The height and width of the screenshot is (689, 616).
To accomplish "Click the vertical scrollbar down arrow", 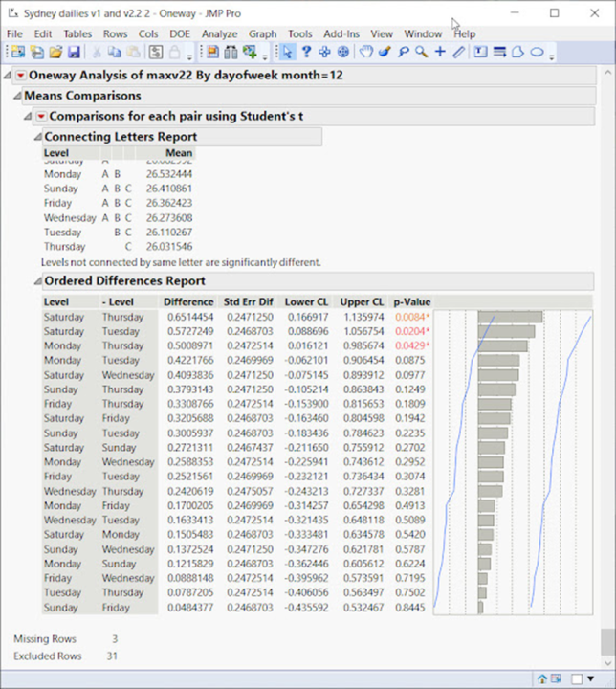I will click(x=608, y=661).
